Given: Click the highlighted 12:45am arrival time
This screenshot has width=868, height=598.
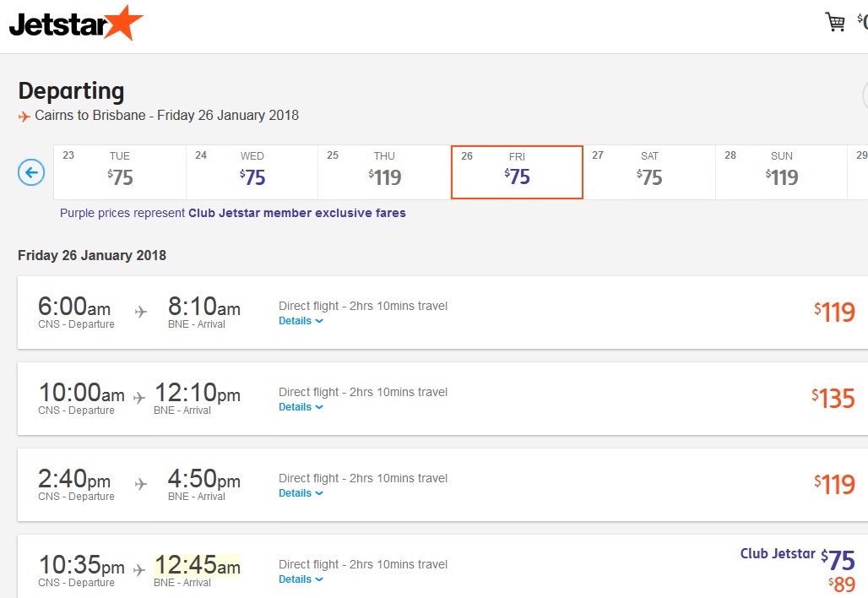Looking at the screenshot, I should (x=197, y=565).
